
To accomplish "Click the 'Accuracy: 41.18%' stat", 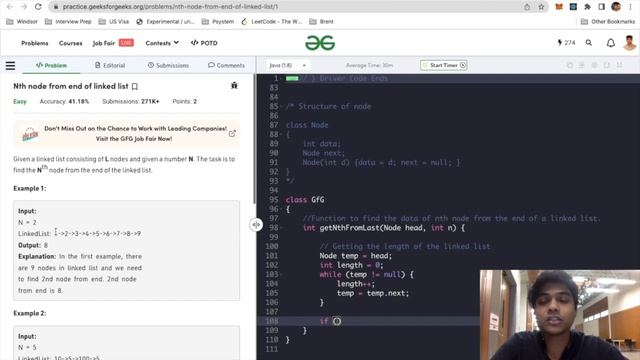I will coord(64,101).
